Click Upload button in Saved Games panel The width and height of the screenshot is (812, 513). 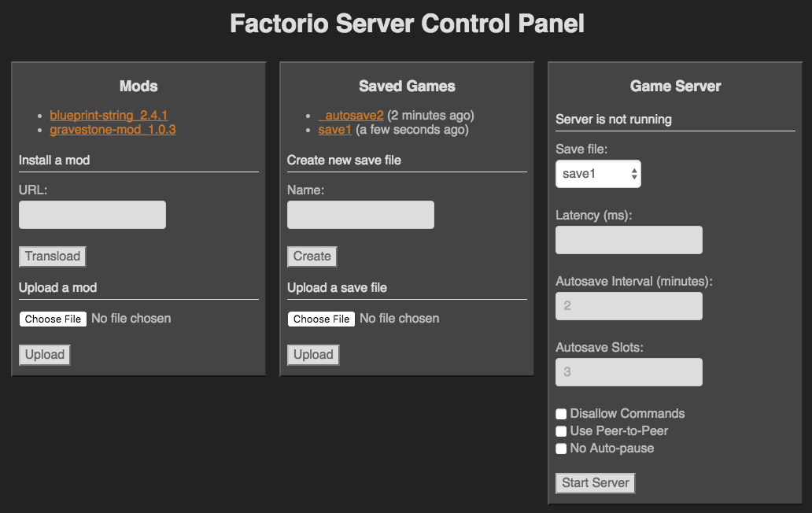[313, 355]
